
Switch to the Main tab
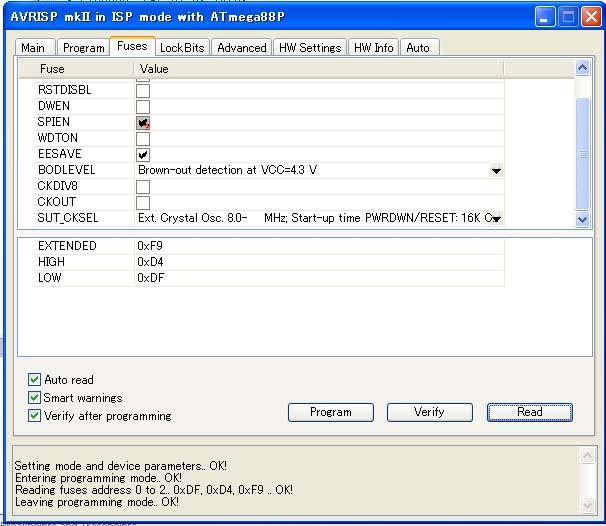click(x=33, y=48)
